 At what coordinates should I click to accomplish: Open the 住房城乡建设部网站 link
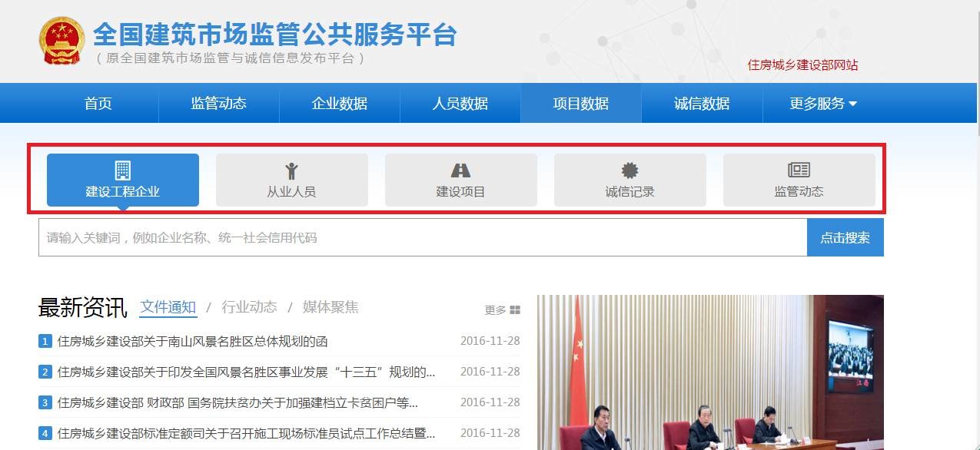(802, 65)
